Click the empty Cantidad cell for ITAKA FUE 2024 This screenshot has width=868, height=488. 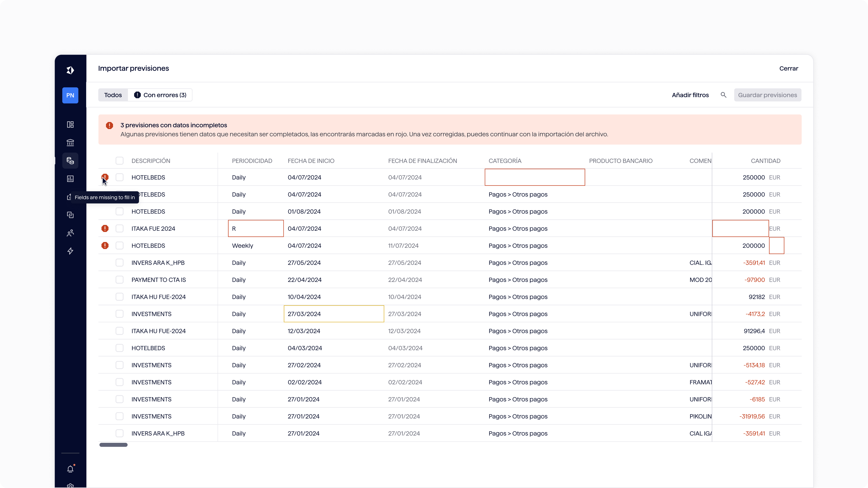coord(740,229)
